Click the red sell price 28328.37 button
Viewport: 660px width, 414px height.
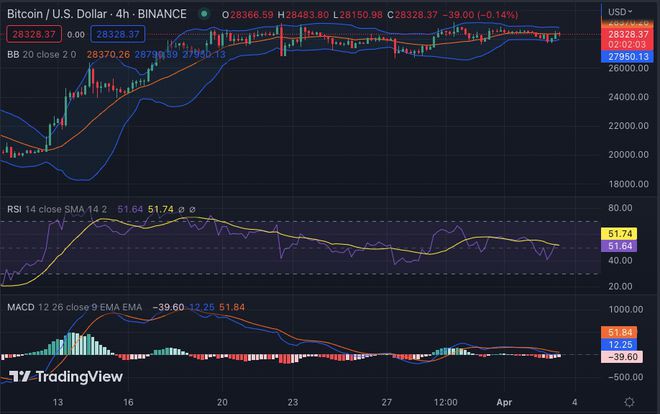[x=31, y=34]
